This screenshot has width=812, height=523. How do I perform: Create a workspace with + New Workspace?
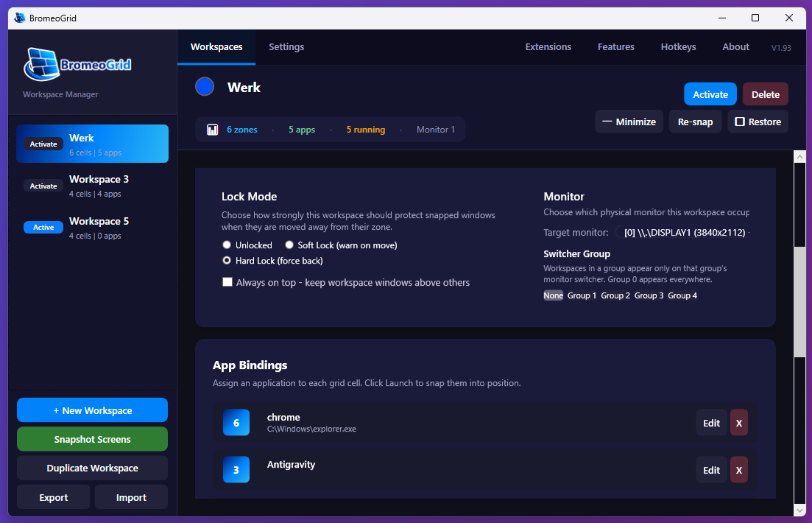pyautogui.click(x=92, y=410)
